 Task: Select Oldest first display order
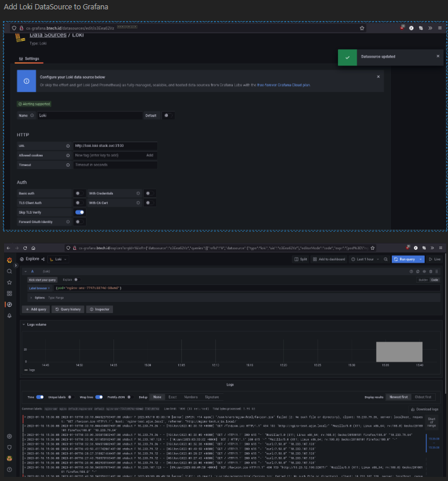click(423, 397)
